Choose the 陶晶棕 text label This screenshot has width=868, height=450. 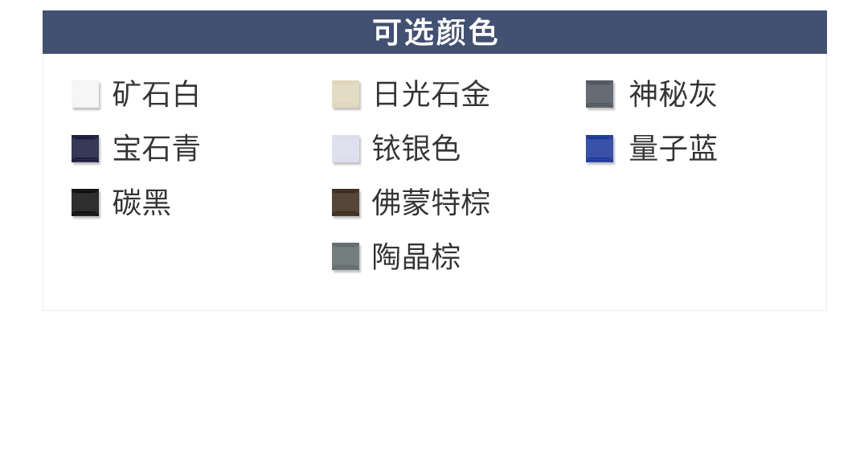click(416, 257)
